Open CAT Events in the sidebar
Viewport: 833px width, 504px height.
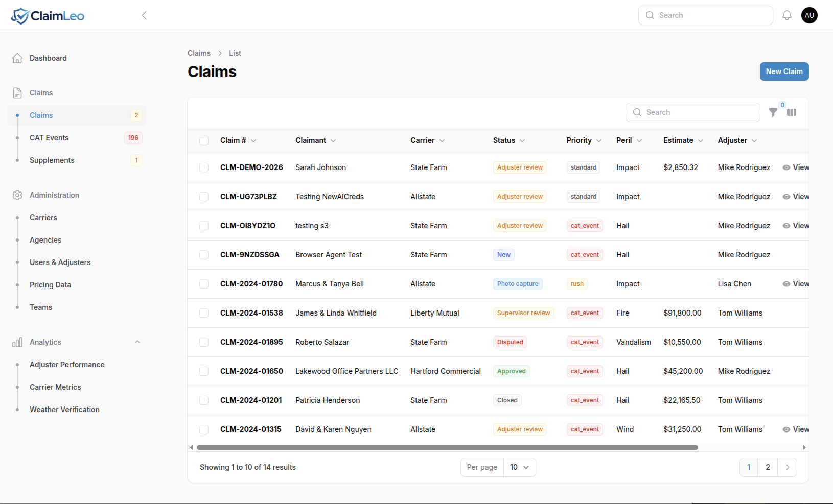pyautogui.click(x=49, y=137)
